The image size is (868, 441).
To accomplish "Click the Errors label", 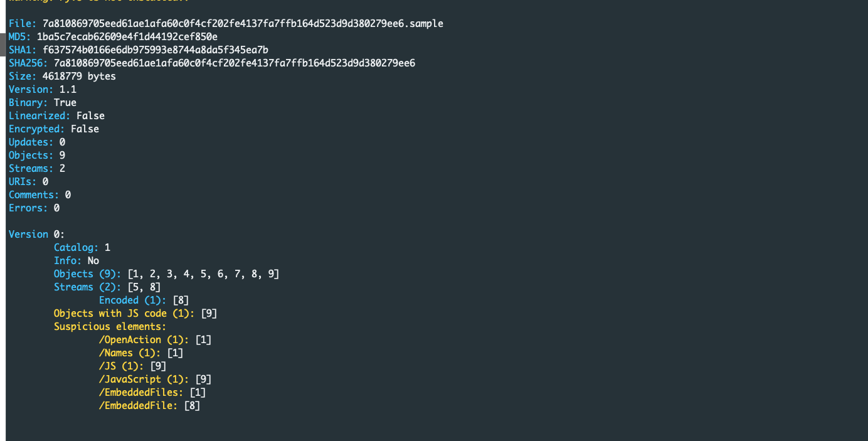I will pyautogui.click(x=28, y=208).
